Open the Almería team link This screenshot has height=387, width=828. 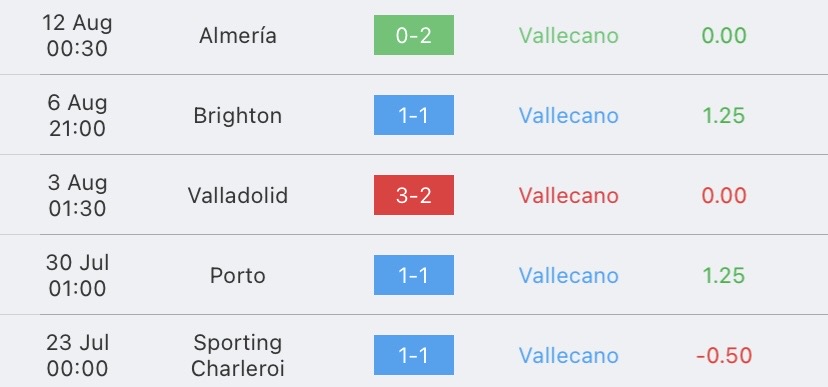(238, 35)
